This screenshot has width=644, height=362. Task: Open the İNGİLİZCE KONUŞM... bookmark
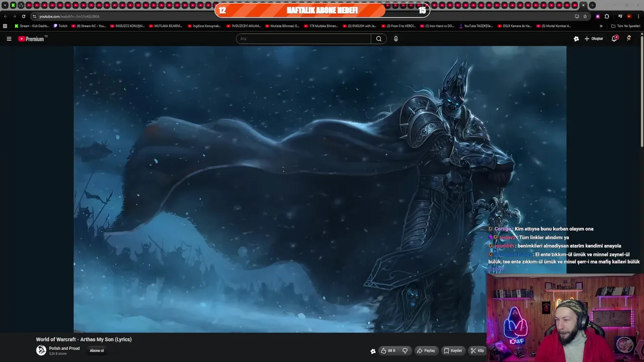[127, 26]
